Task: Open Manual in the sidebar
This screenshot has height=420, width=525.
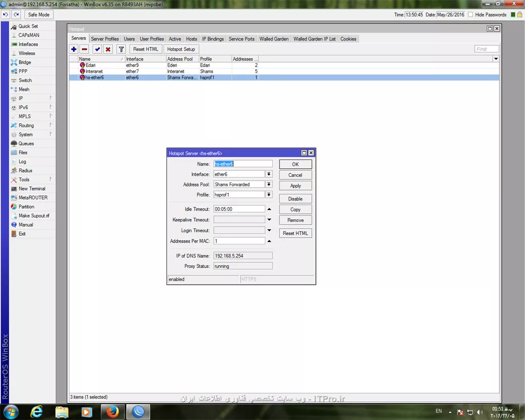Action: (32, 225)
